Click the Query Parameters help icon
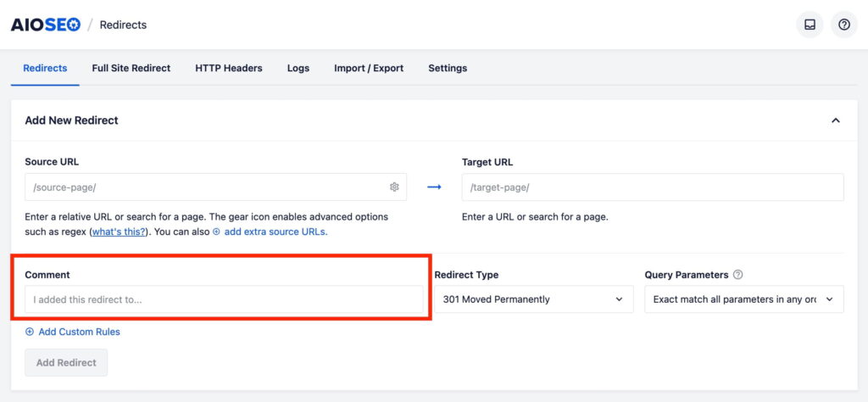The image size is (868, 402). 737,275
